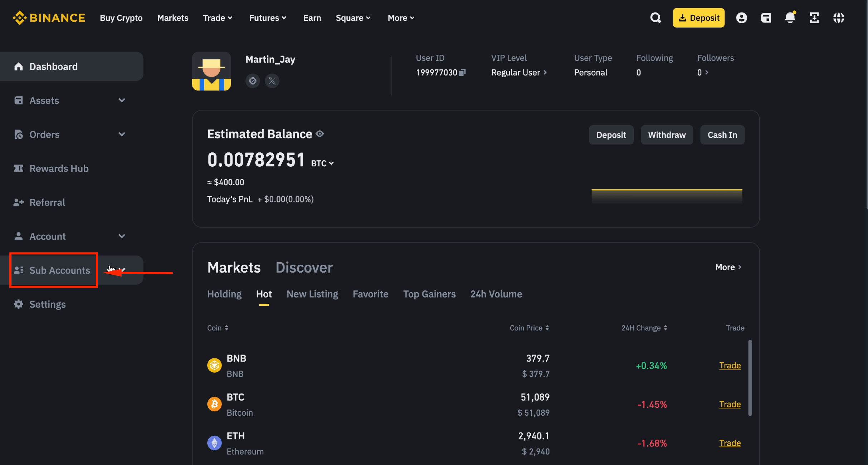Open the wallet icon in header

(x=766, y=18)
